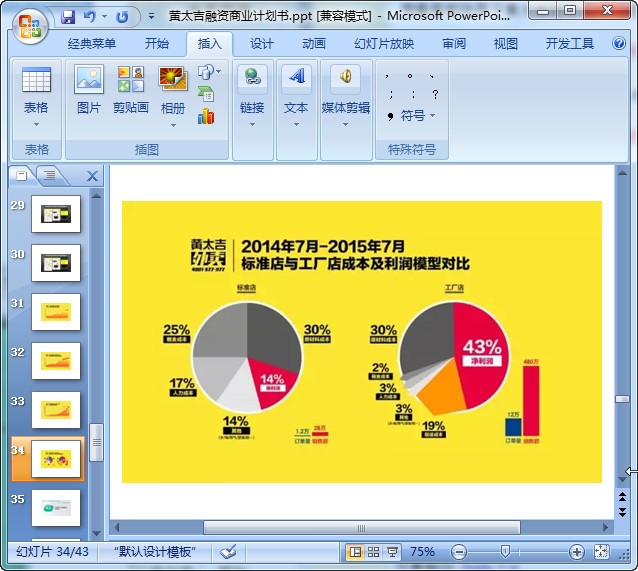This screenshot has width=638, height=571.
Task: Close the slide thumbnail pane
Action: click(x=92, y=176)
